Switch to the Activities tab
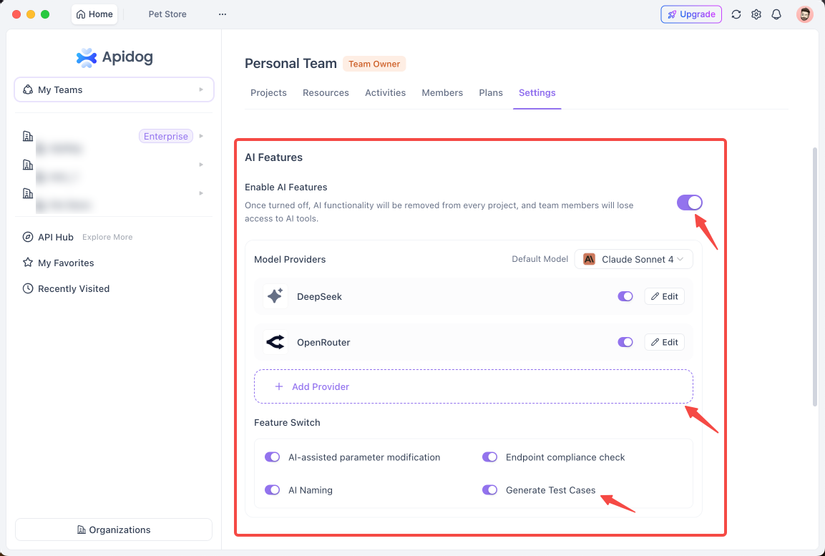This screenshot has width=825, height=556. tap(385, 93)
